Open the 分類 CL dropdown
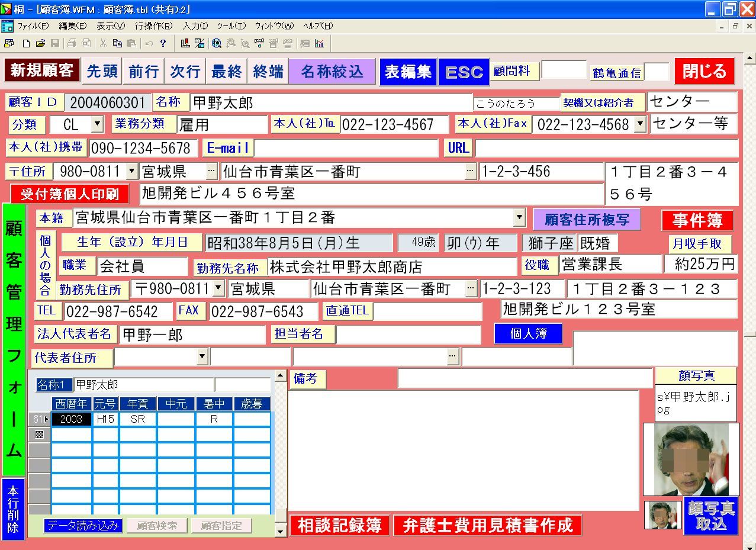756x550 pixels. tap(98, 124)
